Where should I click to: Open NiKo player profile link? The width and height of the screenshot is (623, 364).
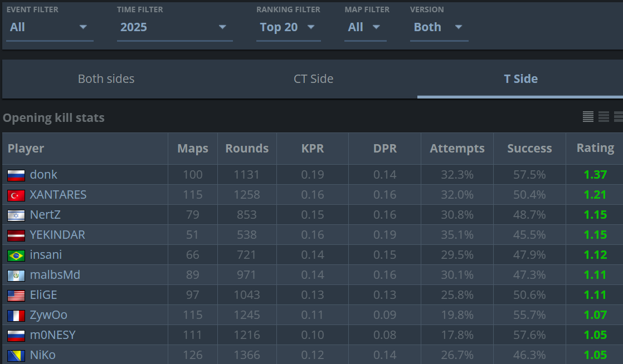point(42,355)
